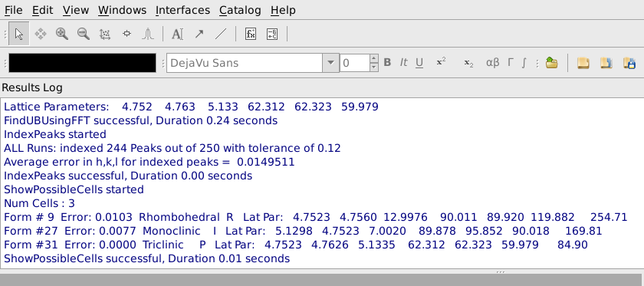The image size is (644, 286).
Task: Click the black color swatch
Action: pyautogui.click(x=82, y=63)
